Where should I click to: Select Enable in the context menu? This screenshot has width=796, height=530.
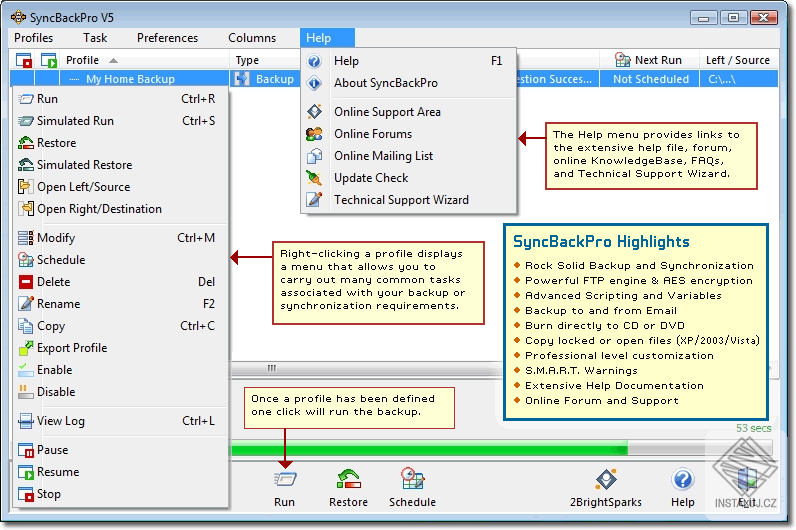pos(120,370)
